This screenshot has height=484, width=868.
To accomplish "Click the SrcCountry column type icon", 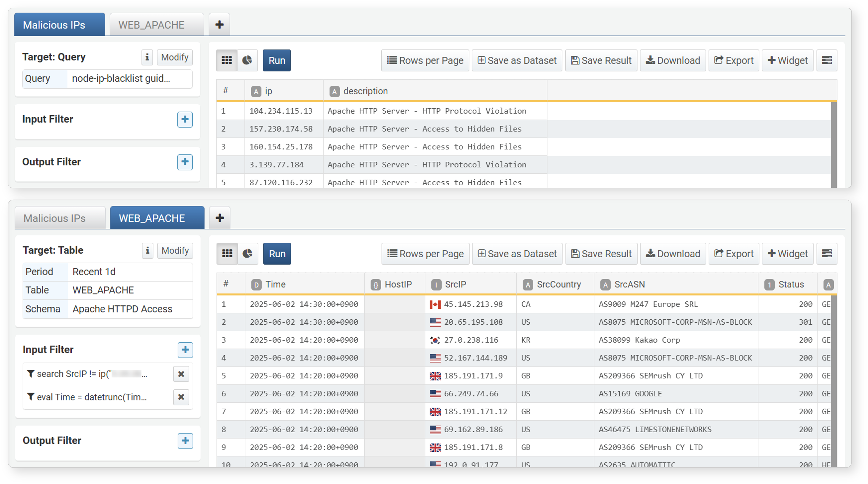I will 528,285.
